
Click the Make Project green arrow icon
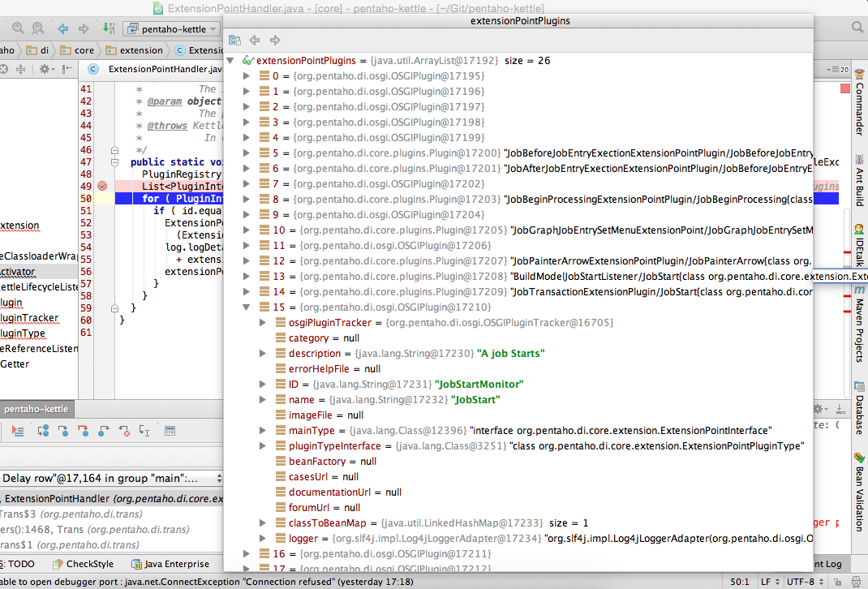click(109, 28)
